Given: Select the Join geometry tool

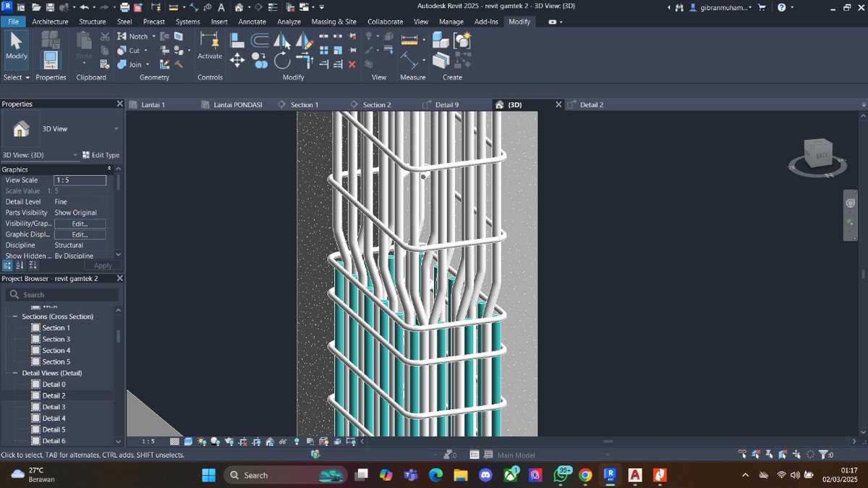Looking at the screenshot, I should click(129, 64).
